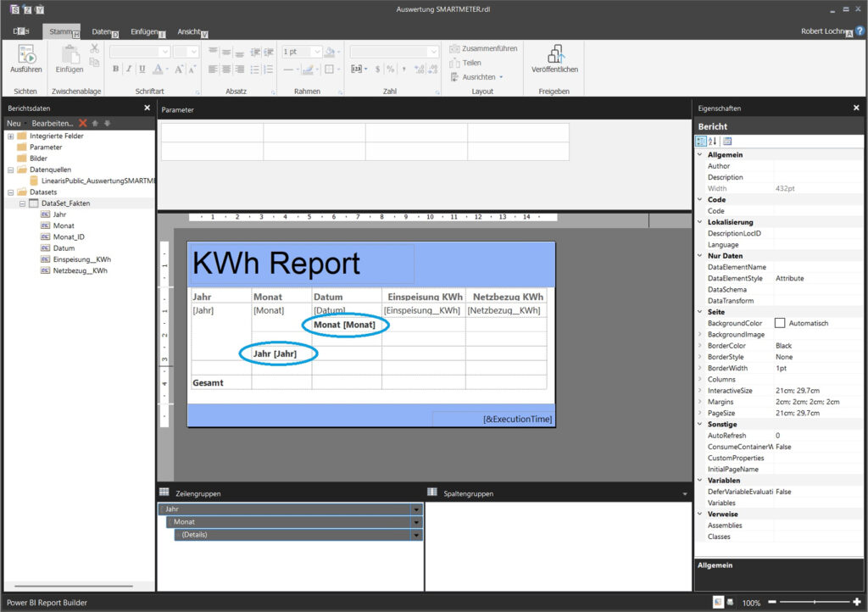Click the BackgroundColor swatch in properties
This screenshot has height=612, width=868.
779,323
